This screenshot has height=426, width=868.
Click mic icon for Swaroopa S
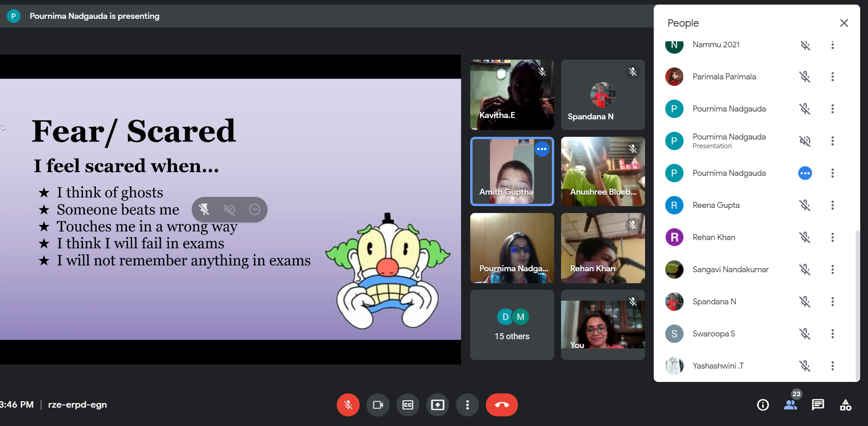click(805, 334)
